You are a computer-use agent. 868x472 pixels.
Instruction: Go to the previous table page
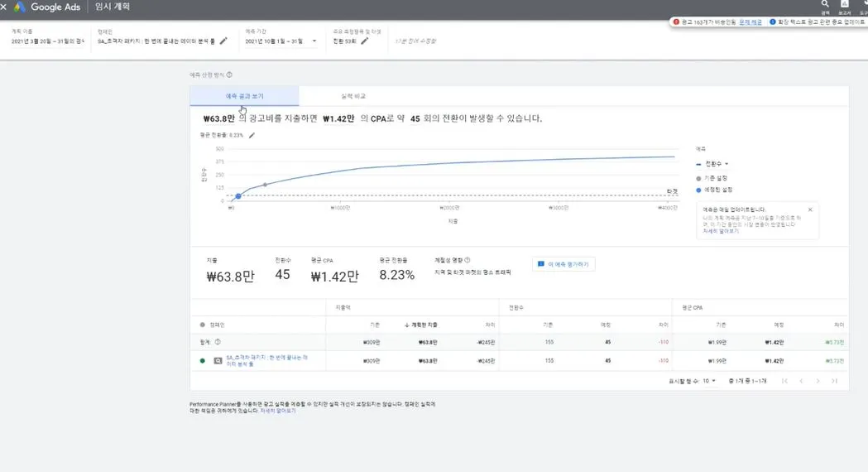click(801, 381)
